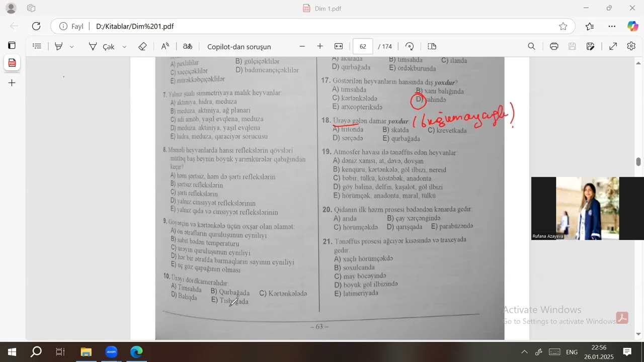Change the ENG input language
Viewport: 644px width, 362px height.
572,352
